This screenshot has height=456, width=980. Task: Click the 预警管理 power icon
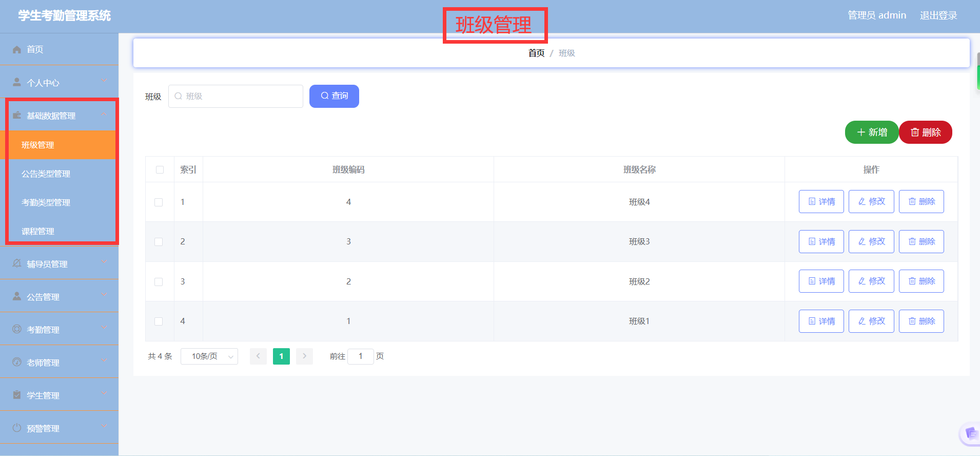17,428
